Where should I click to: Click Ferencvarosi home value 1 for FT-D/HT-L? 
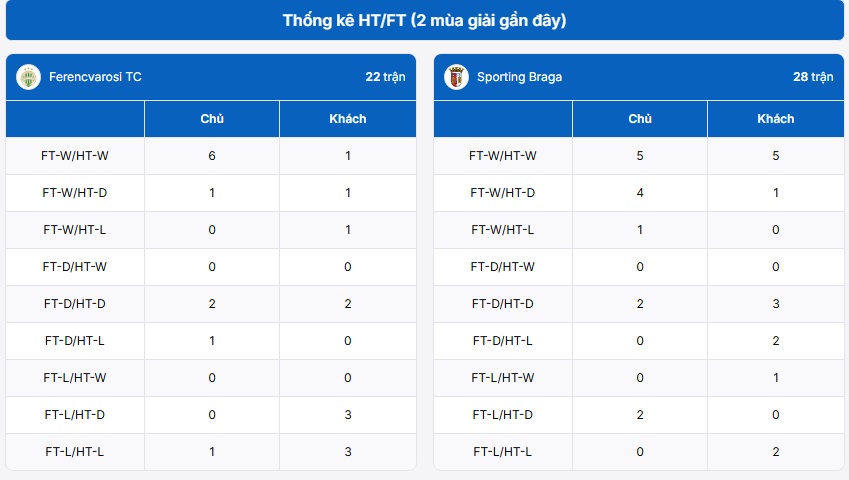[x=212, y=340]
